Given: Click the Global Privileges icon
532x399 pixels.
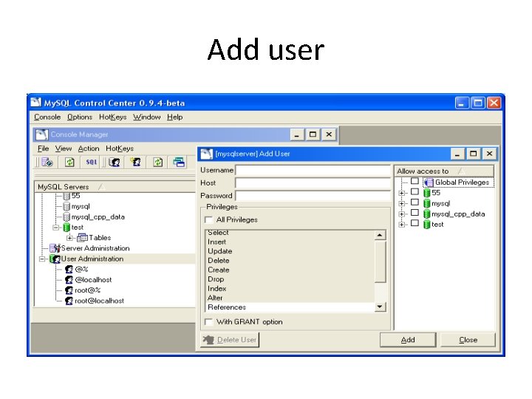Looking at the screenshot, I should (429, 183).
